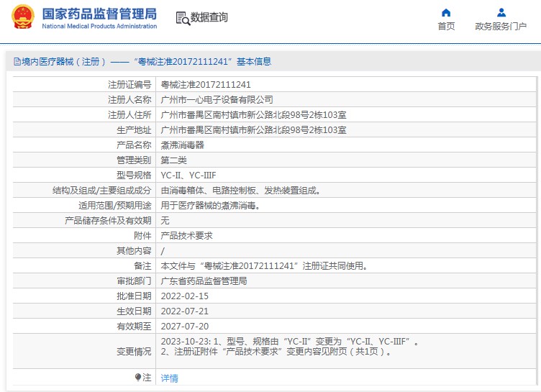Click the user icon above 政务服务门户
The image size is (541, 392).
[x=501, y=13]
